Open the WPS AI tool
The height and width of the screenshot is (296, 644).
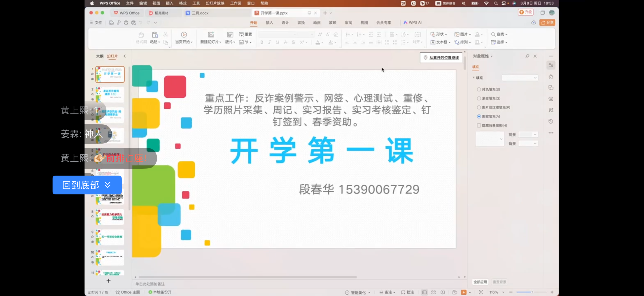pyautogui.click(x=412, y=22)
